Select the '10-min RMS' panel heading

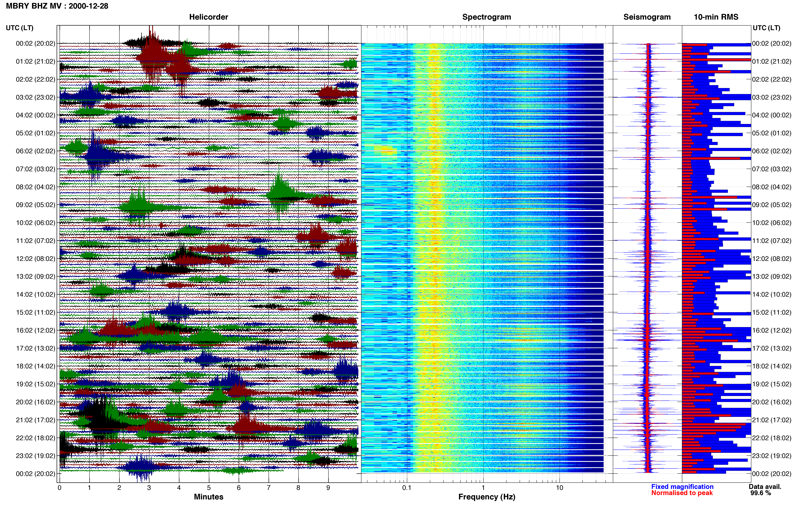(x=716, y=17)
